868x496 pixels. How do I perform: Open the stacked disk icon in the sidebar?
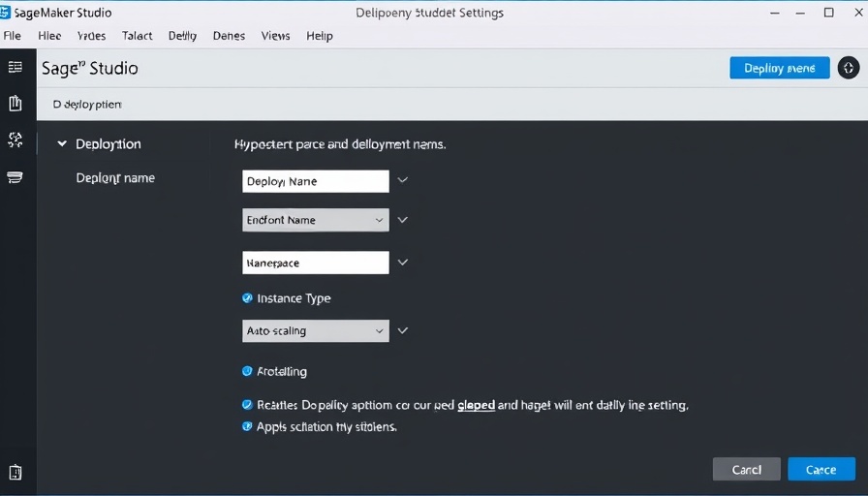point(15,177)
